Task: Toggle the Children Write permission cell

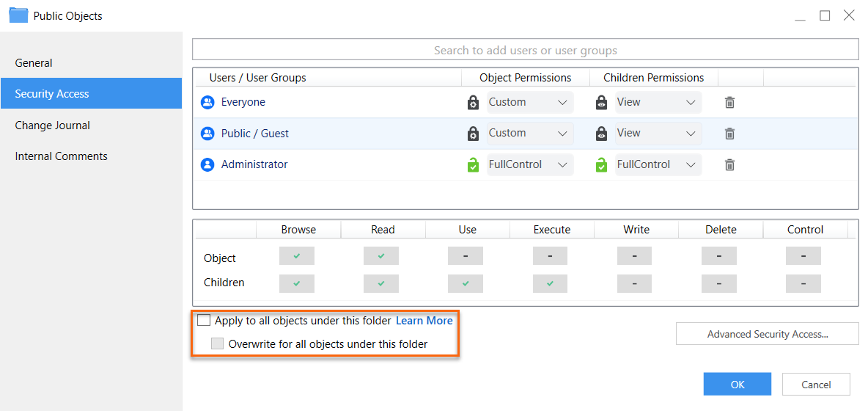Action: coord(634,283)
